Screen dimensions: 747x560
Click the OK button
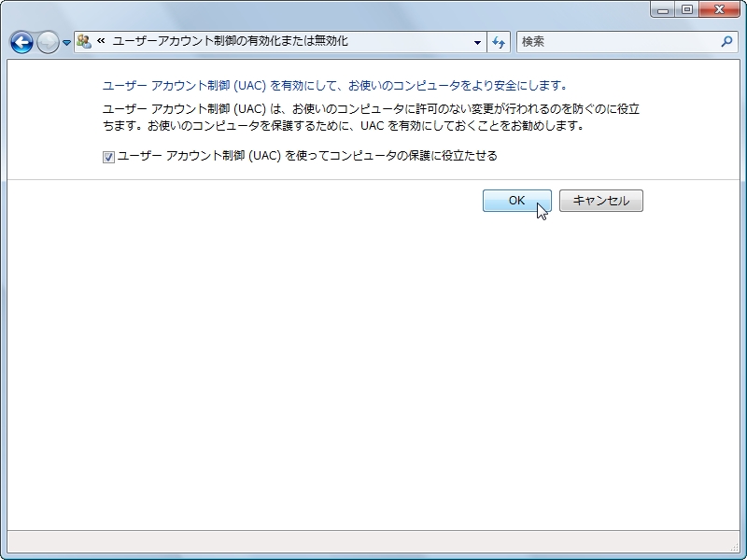pos(517,201)
